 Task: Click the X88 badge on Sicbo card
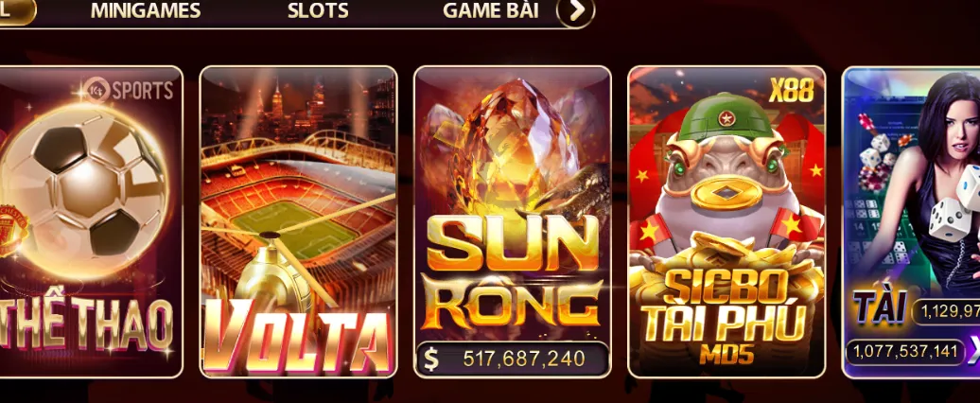[792, 91]
